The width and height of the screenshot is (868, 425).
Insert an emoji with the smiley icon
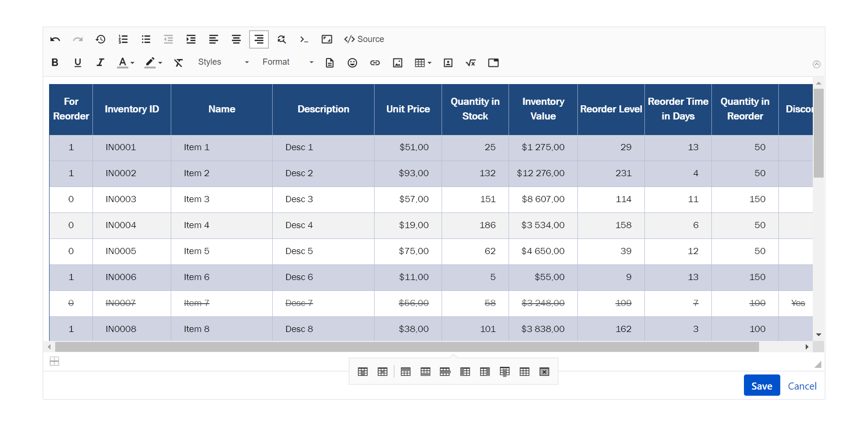pyautogui.click(x=352, y=63)
